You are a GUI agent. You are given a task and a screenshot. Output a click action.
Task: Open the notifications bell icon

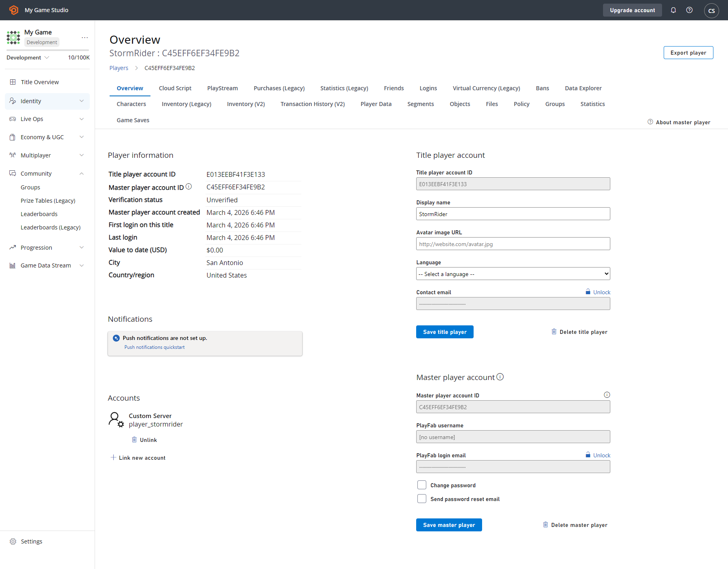click(673, 10)
